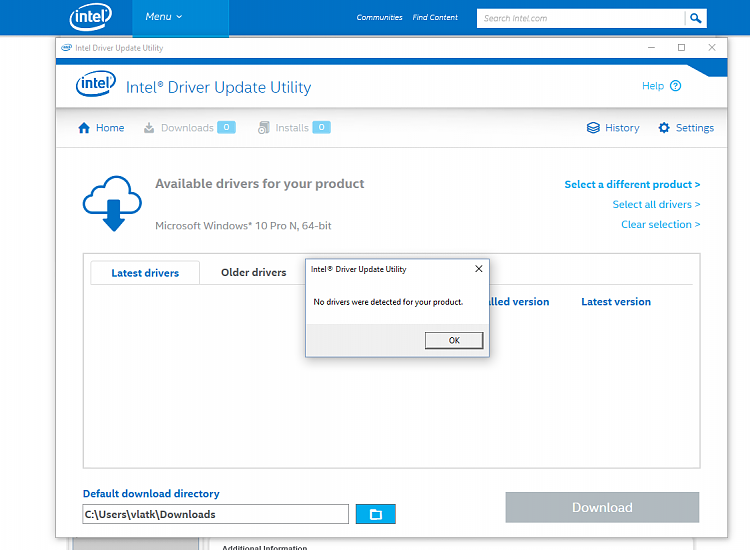The height and width of the screenshot is (550, 750).
Task: Click the magnifier search icon
Action: coord(695,19)
